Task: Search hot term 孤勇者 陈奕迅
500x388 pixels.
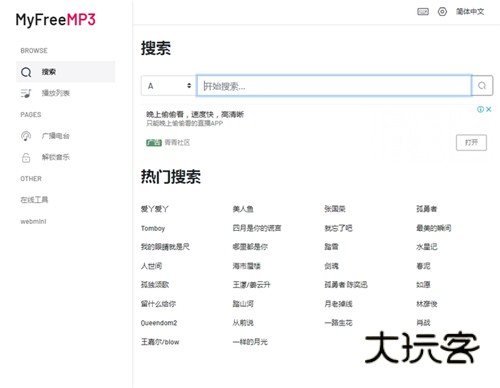Action: coord(346,285)
